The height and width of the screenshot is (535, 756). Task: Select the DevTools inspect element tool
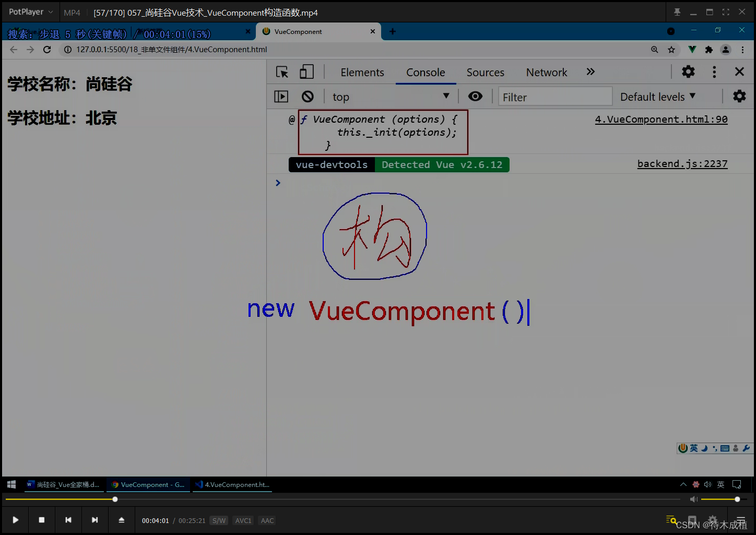282,72
